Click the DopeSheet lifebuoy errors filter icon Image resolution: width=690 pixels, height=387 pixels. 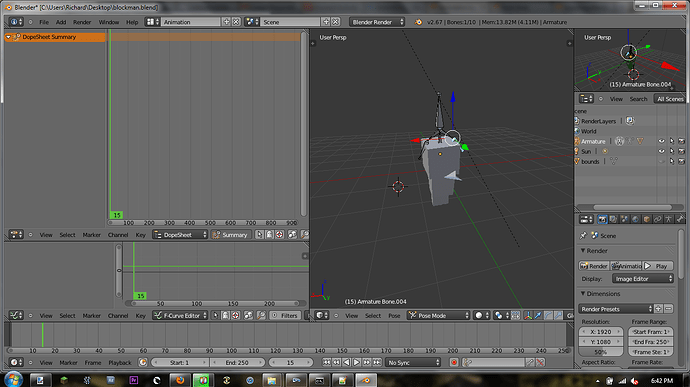click(279, 235)
